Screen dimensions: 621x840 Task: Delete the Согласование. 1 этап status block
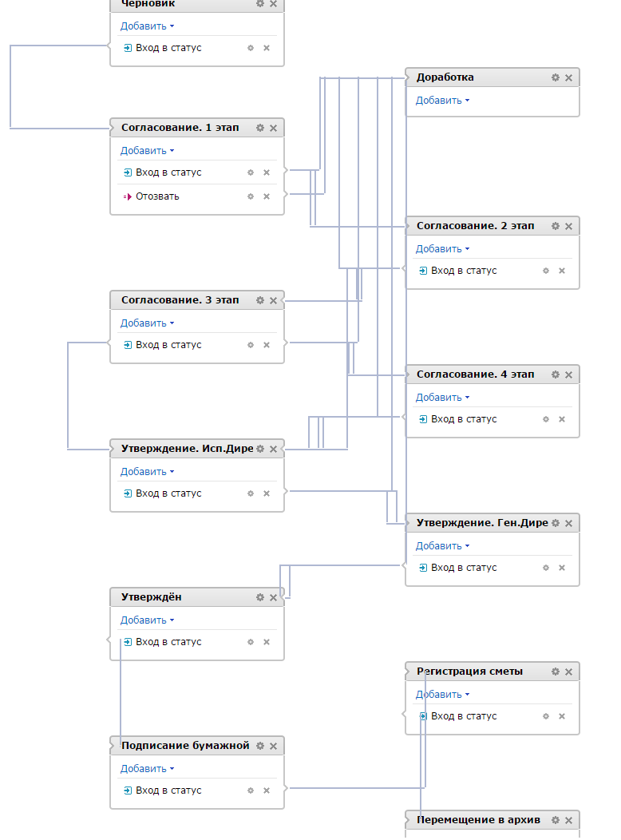click(x=273, y=128)
